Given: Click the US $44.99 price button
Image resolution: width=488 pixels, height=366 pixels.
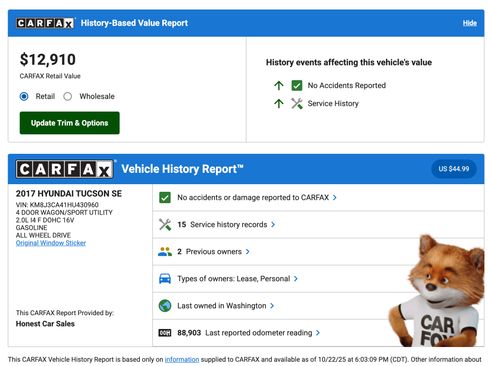Looking at the screenshot, I should 453,169.
